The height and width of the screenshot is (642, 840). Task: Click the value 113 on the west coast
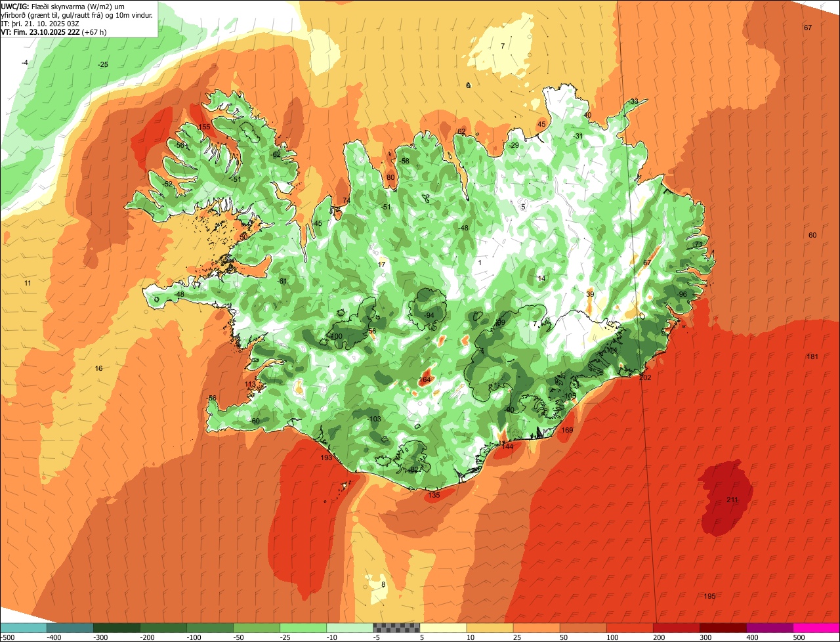[x=250, y=385]
